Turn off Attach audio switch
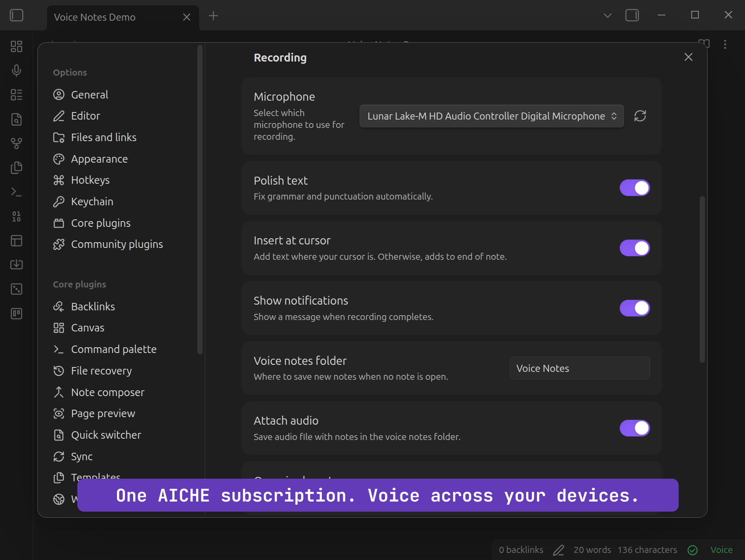The width and height of the screenshot is (745, 560). coord(635,428)
